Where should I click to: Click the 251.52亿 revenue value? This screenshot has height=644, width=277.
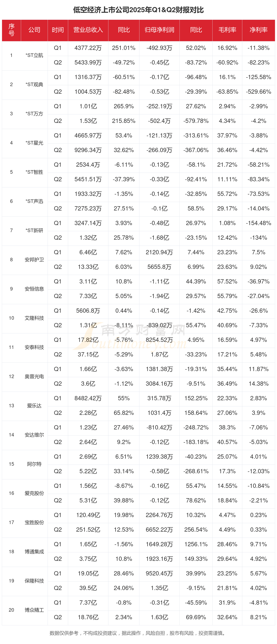[88, 529]
